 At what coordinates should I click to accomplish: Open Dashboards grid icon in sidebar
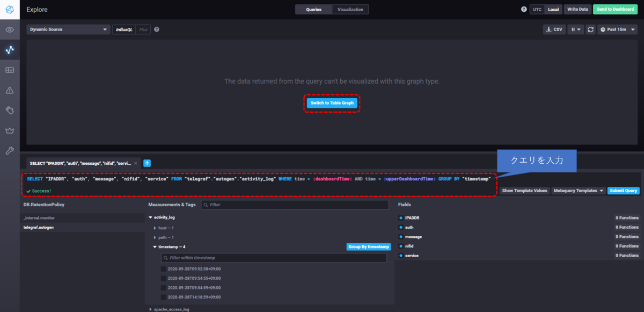10,70
